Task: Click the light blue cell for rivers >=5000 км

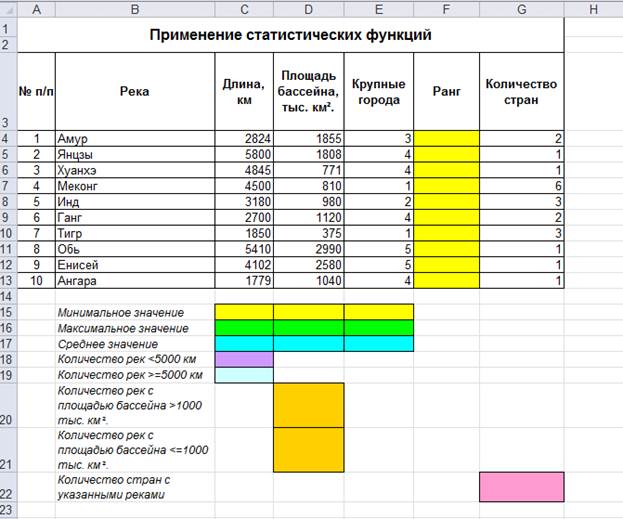Action: (244, 375)
